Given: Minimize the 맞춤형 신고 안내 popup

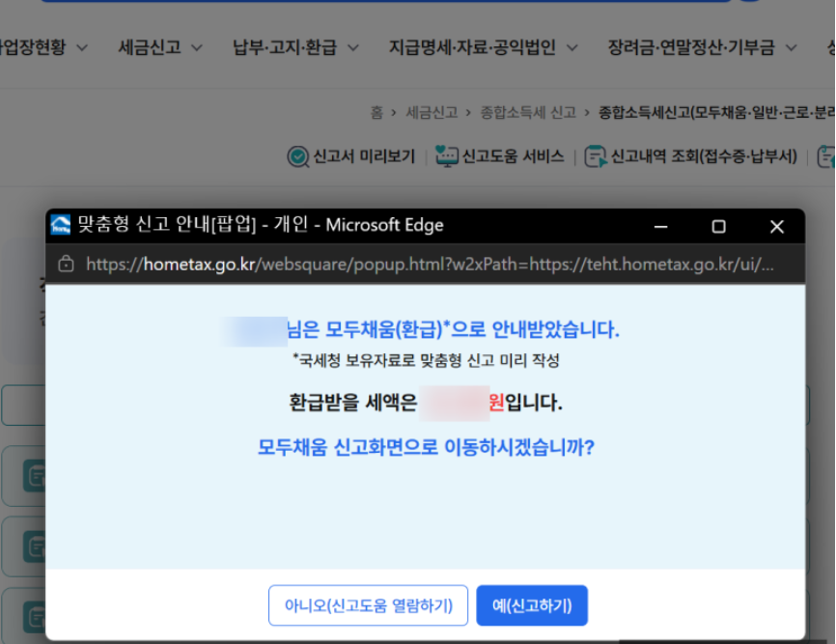Looking at the screenshot, I should pyautogui.click(x=661, y=227).
